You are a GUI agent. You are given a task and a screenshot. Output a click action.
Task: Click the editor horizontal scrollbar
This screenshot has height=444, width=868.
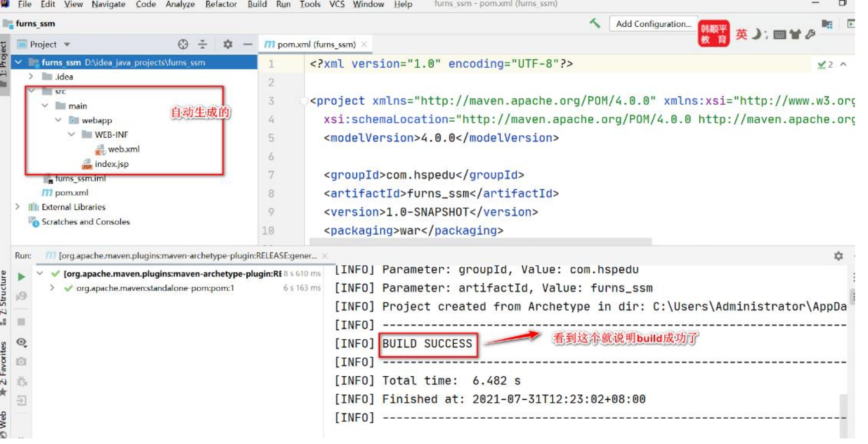click(x=481, y=241)
